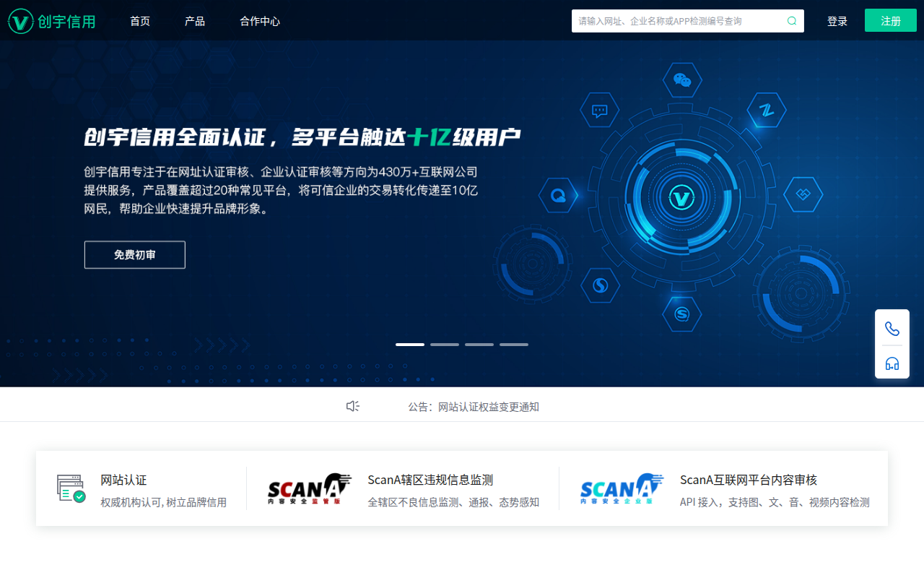Viewport: 924px width, 578px height.
Task: Select the first carousel indicator
Action: [410, 345]
